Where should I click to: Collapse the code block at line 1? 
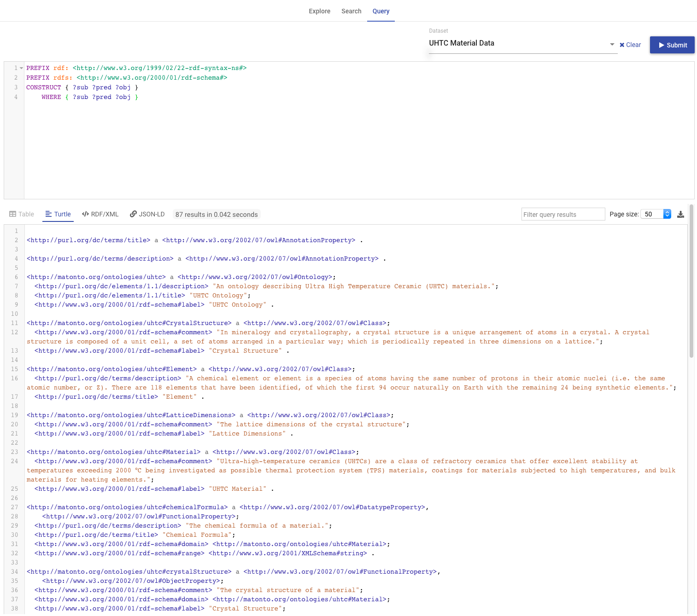(x=21, y=68)
